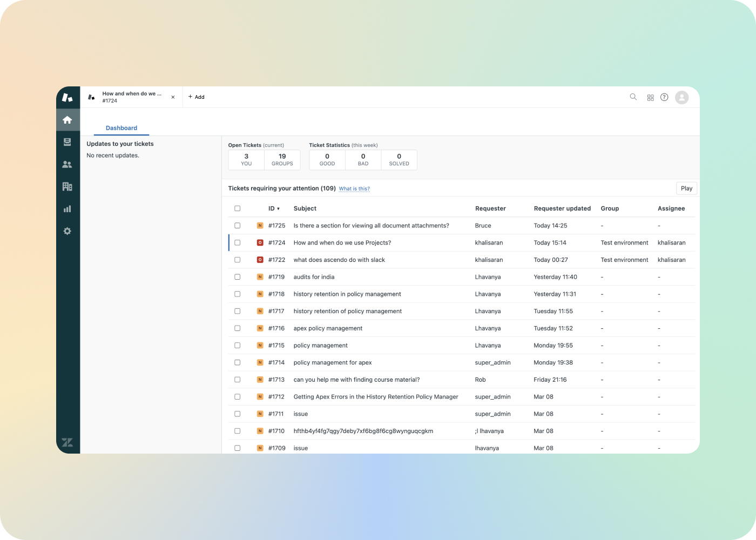Open the help question mark icon

point(665,97)
